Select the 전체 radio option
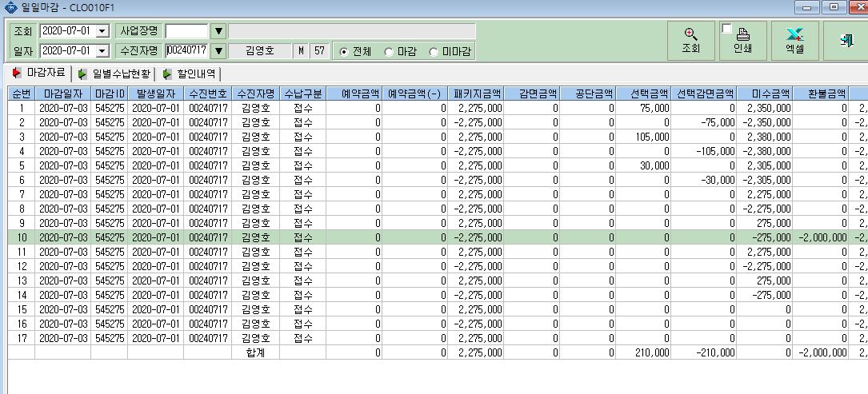This screenshot has height=394, width=868. (344, 51)
